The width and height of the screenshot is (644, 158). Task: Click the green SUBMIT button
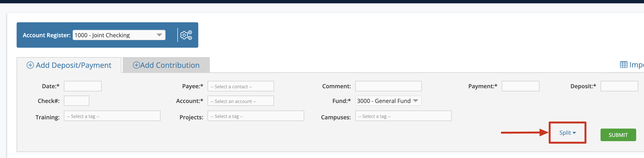point(618,135)
